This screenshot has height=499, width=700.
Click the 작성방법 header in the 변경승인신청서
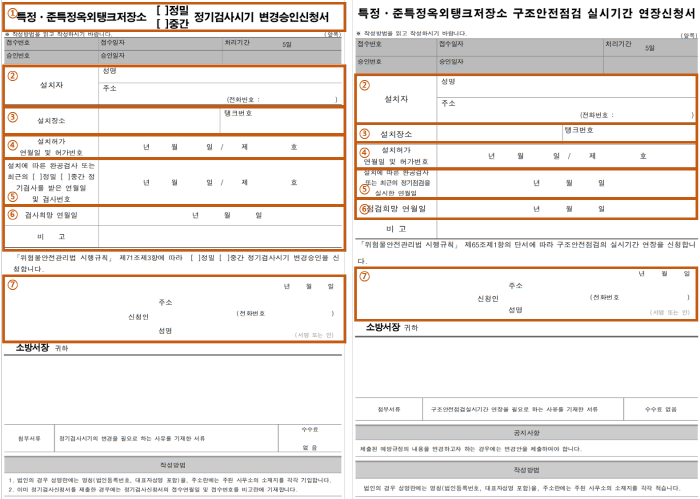(173, 465)
